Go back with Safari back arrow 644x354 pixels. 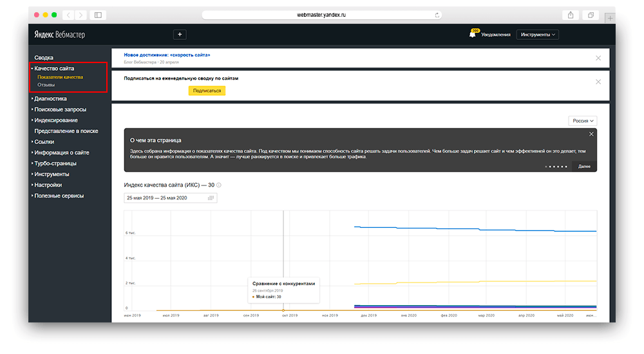coord(68,15)
